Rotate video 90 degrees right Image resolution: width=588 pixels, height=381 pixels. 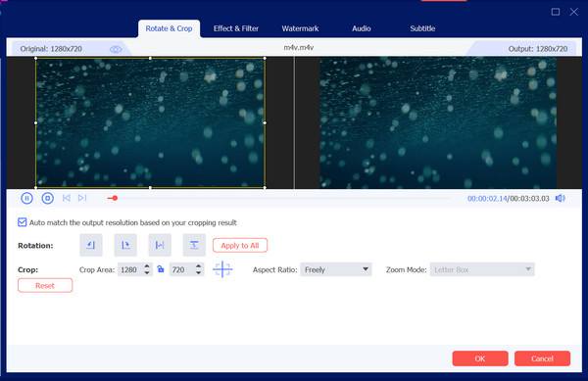coord(125,245)
